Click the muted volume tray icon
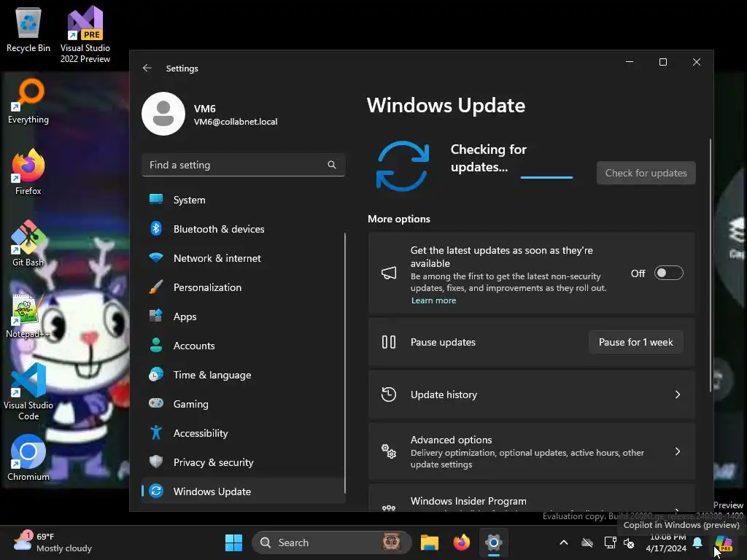This screenshot has height=560, width=747. (x=629, y=542)
